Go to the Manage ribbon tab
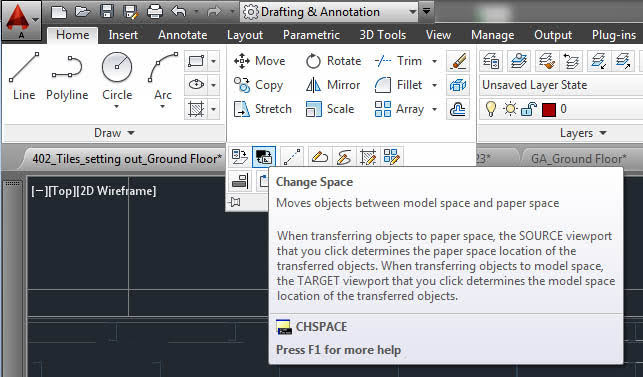The width and height of the screenshot is (643, 377). point(493,35)
